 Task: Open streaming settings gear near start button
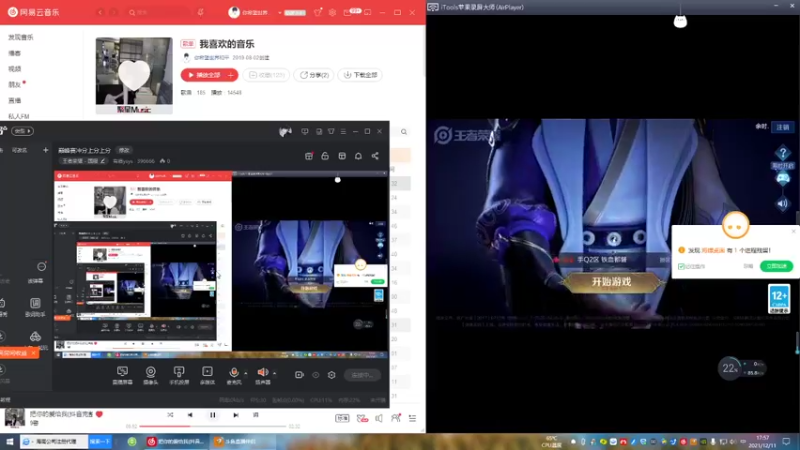(x=332, y=375)
